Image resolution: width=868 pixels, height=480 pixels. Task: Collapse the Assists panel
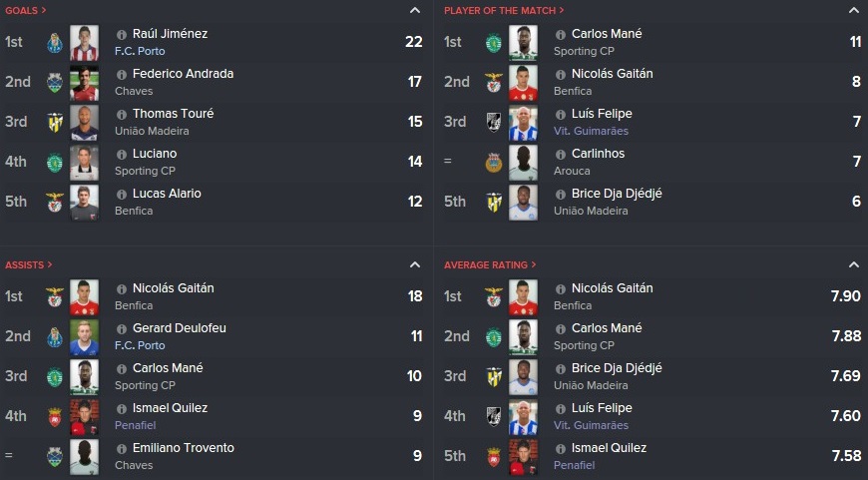tap(415, 264)
